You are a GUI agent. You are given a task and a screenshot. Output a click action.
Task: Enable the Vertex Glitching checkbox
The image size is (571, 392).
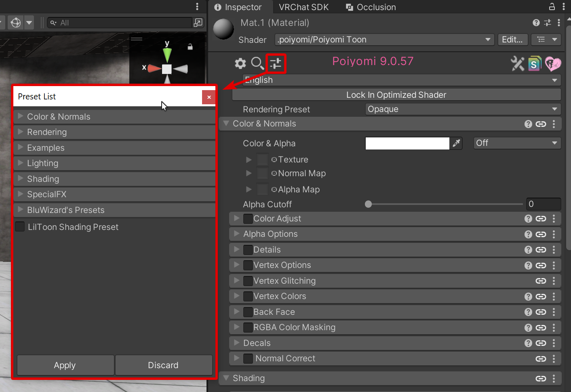click(x=248, y=281)
